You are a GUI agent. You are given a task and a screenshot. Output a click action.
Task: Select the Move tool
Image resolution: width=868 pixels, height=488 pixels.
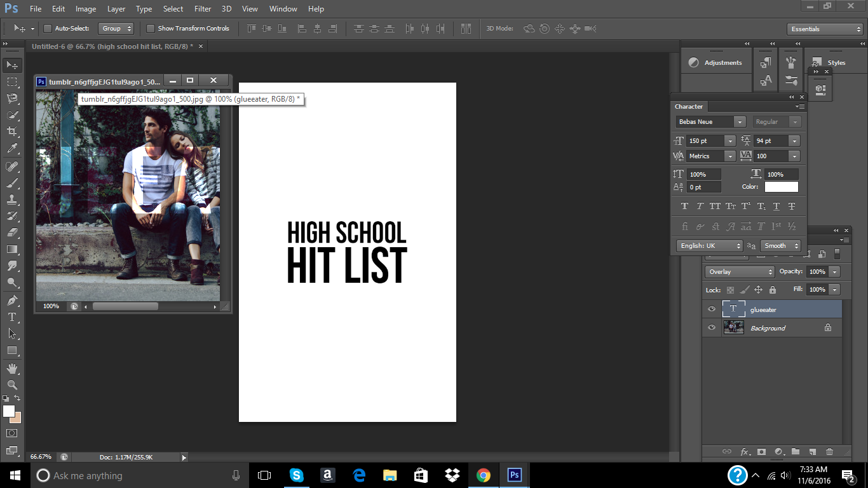pyautogui.click(x=12, y=65)
